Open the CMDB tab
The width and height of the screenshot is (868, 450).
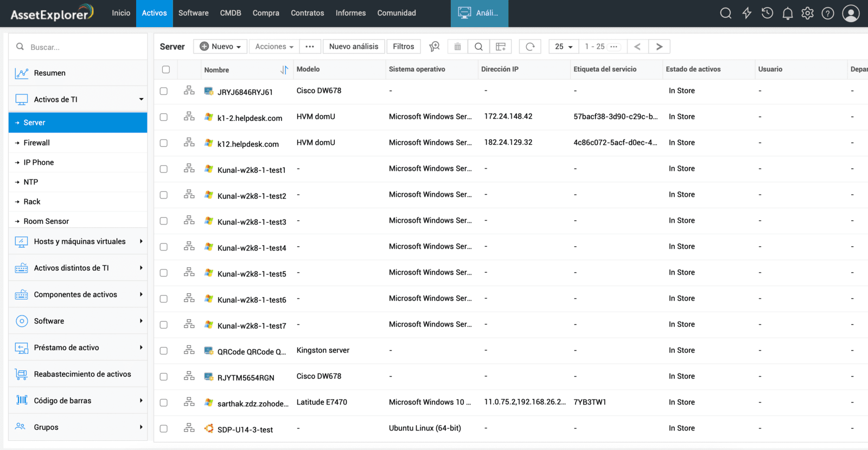tap(231, 13)
